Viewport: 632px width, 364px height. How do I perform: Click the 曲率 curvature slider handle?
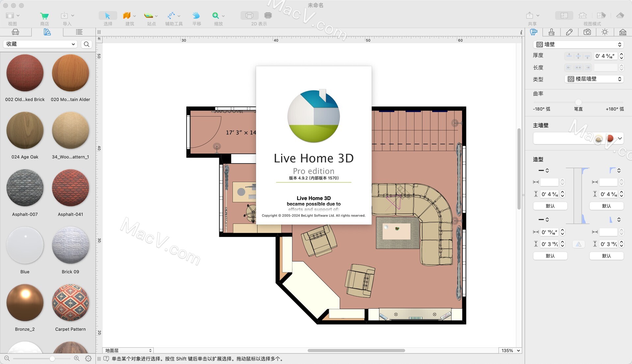(578, 102)
